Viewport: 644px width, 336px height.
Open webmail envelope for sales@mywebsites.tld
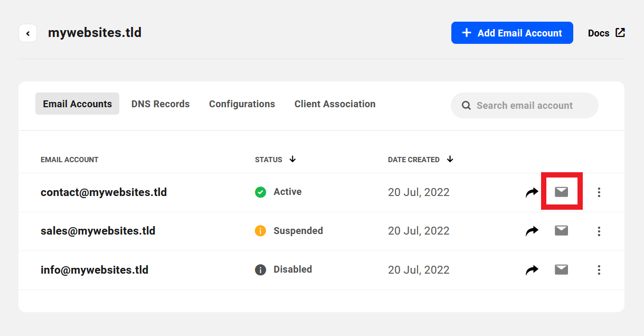562,230
